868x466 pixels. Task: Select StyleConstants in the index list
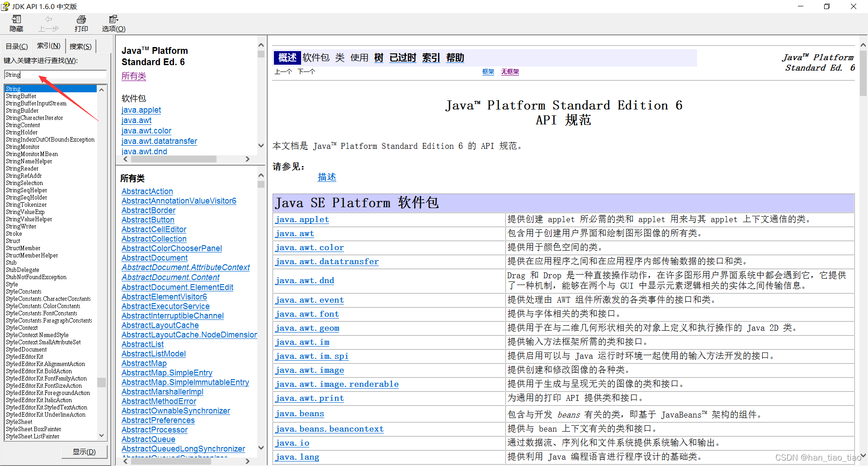(x=24, y=291)
